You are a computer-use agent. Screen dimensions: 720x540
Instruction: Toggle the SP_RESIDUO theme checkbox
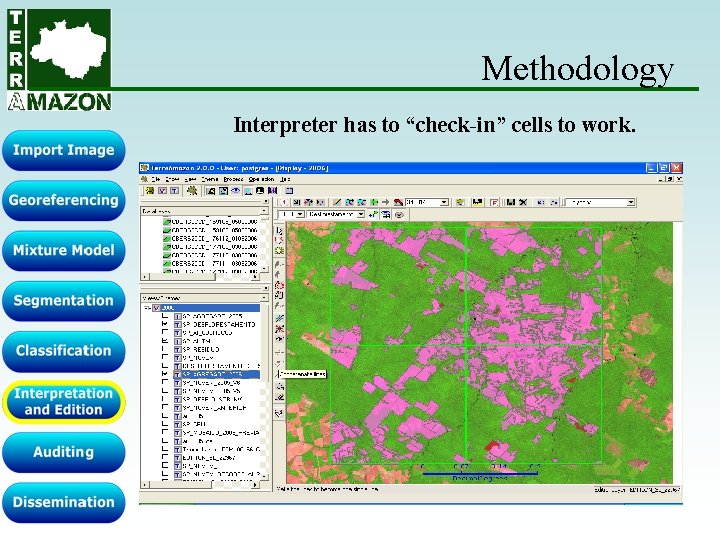(165, 349)
